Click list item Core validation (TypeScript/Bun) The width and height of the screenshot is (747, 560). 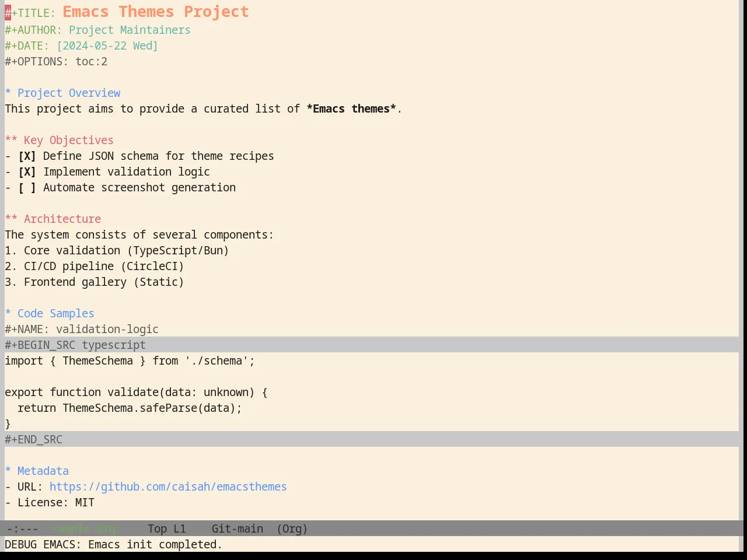(x=117, y=251)
